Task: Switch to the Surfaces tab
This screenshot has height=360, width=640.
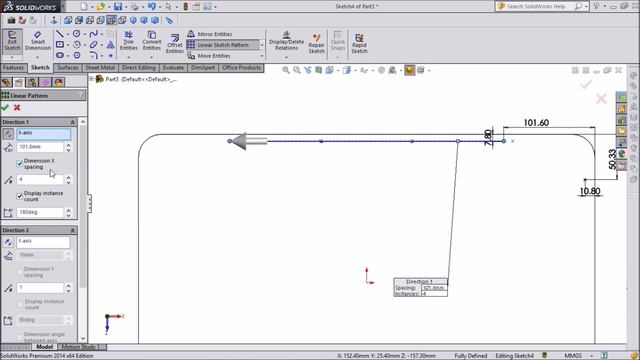Action: [x=67, y=68]
